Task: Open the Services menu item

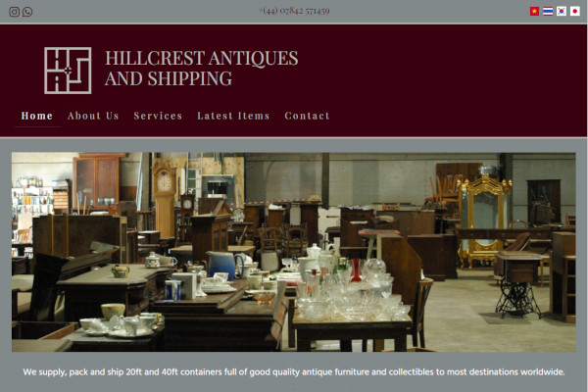Action: (158, 116)
